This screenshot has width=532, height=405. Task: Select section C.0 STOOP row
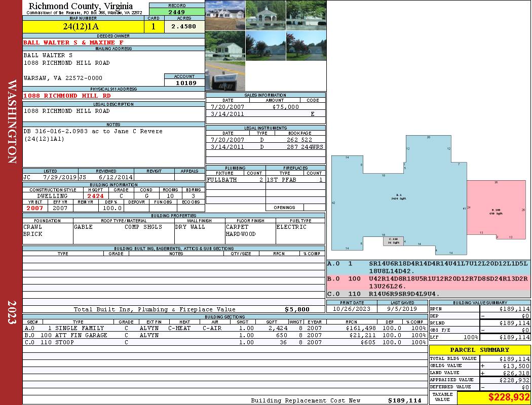pyautogui.click(x=225, y=342)
